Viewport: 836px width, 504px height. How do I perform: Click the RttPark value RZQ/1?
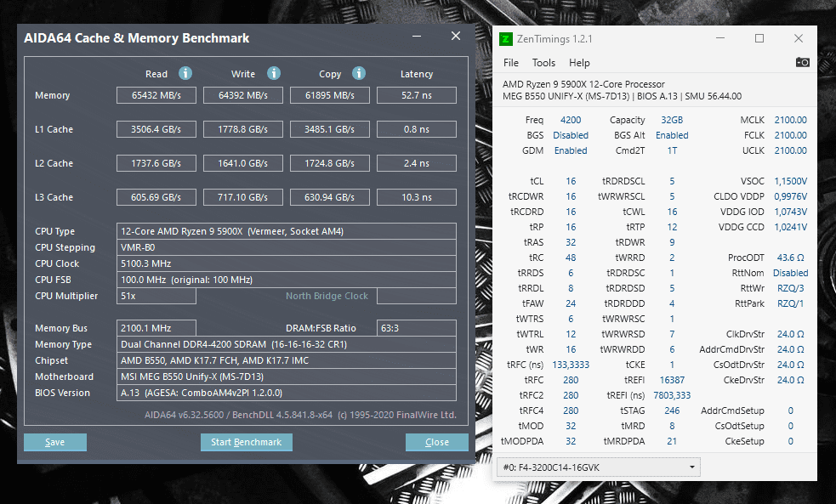coord(791,303)
